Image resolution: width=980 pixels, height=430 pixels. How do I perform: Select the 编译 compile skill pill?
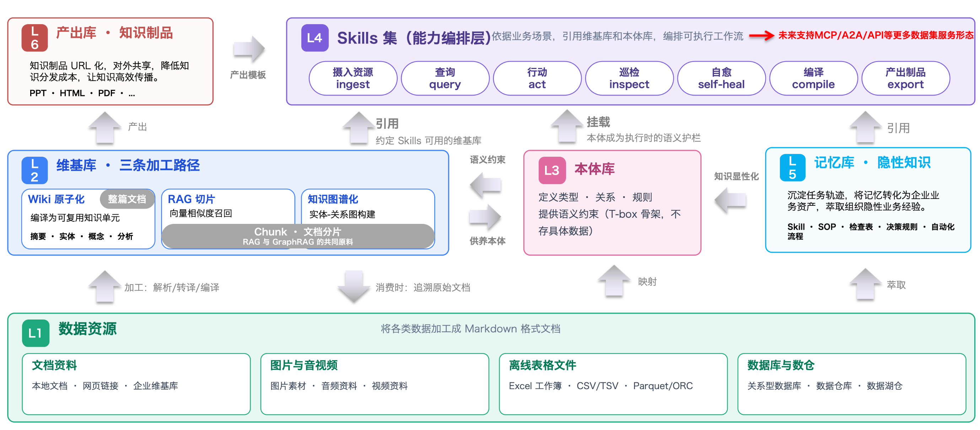coord(813,78)
